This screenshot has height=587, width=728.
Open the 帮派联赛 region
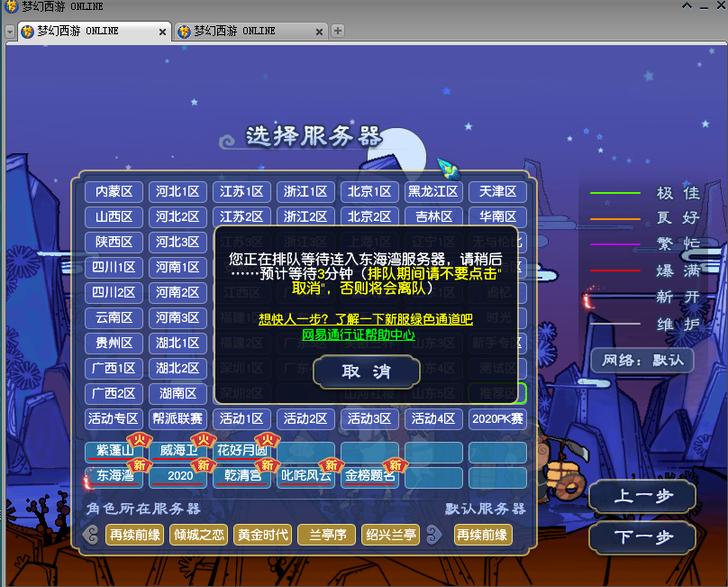(177, 418)
